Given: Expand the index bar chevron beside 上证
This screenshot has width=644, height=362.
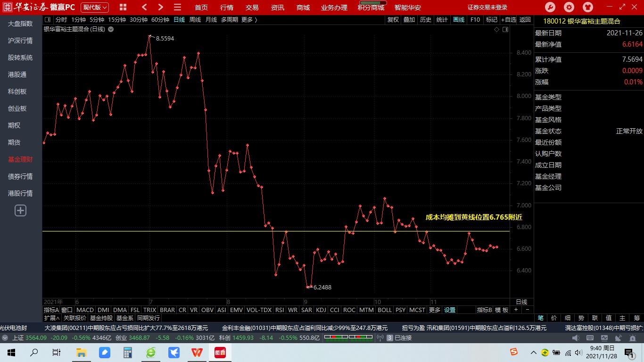Looking at the screenshot, I should [x=5, y=338].
